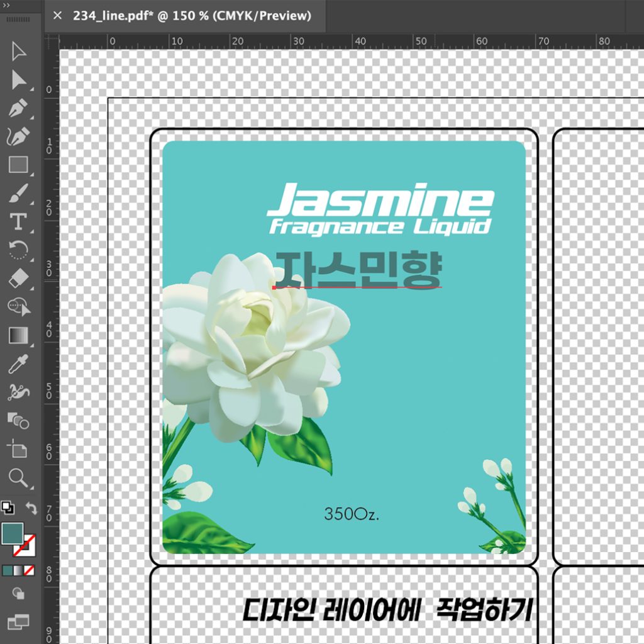This screenshot has height=644, width=644.
Task: Click Default Fill and Stroke icon
Action: [x=8, y=508]
